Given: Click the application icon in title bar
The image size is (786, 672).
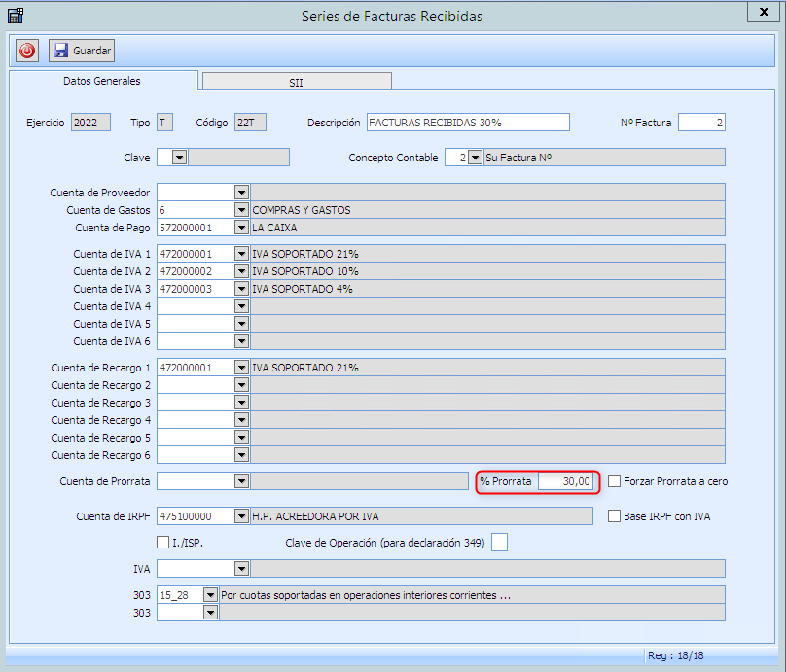Looking at the screenshot, I should (x=15, y=16).
